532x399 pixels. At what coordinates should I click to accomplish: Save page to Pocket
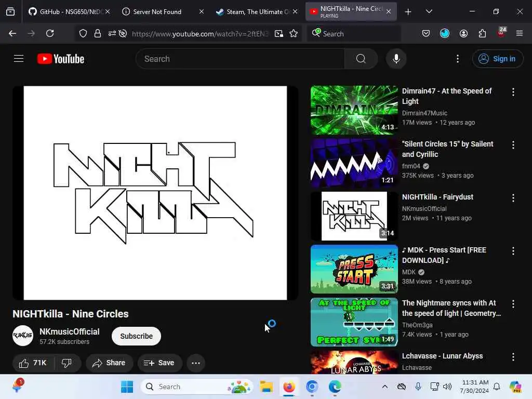(426, 33)
